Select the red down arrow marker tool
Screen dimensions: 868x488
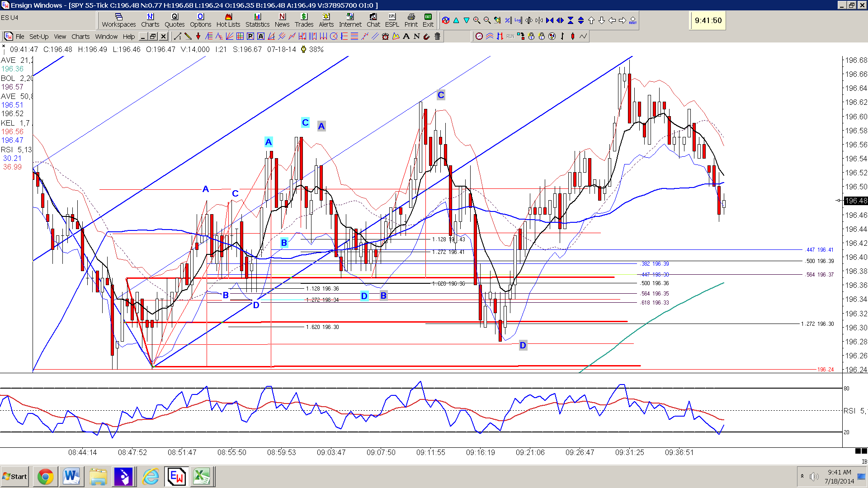[198, 36]
